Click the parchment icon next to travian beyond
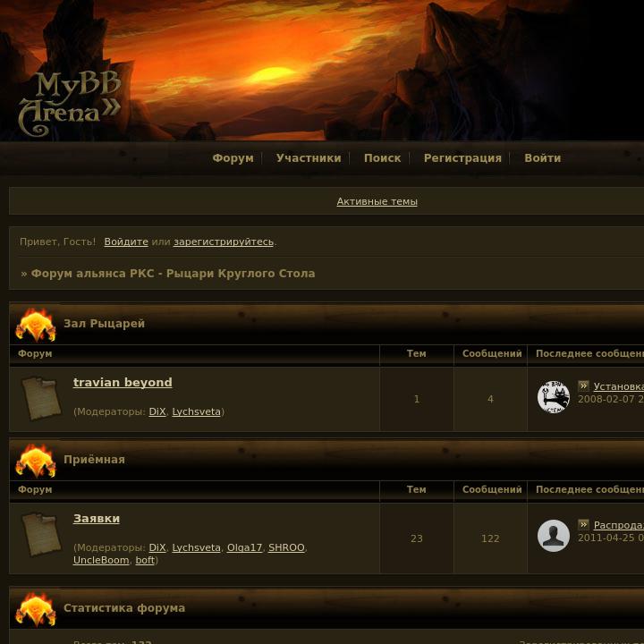 tap(41, 399)
